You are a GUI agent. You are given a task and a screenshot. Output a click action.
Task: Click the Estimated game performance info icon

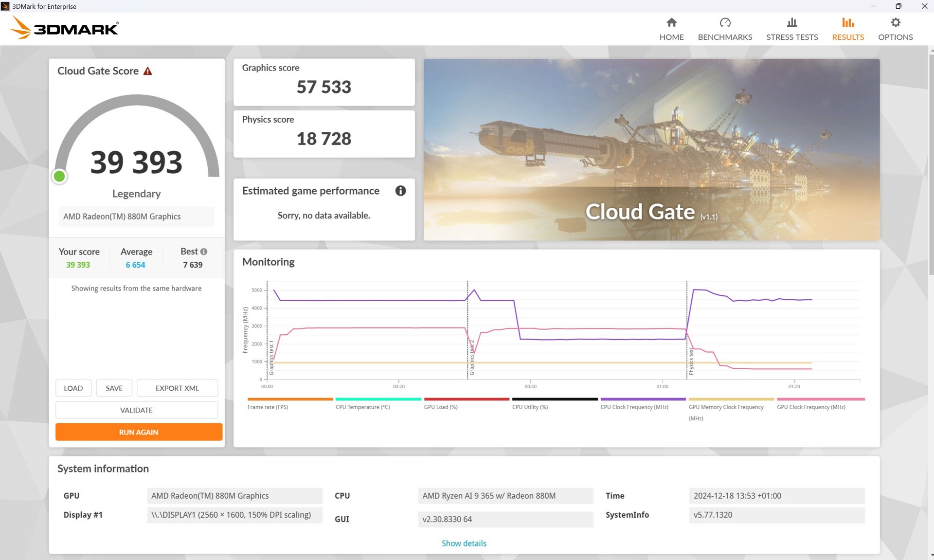coord(400,191)
